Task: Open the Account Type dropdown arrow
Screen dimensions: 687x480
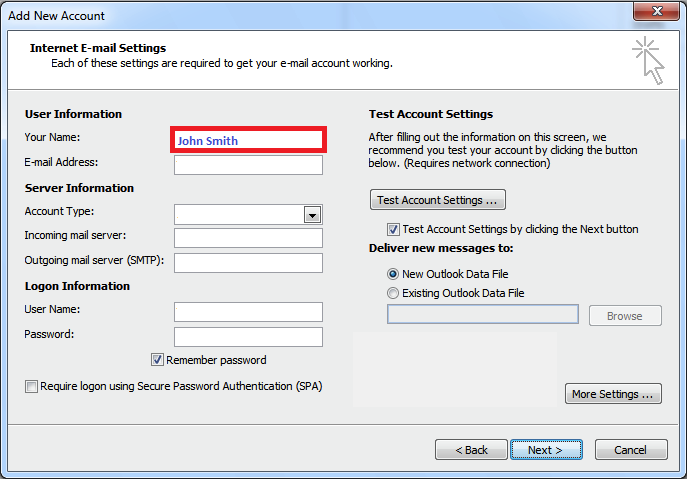Action: tap(312, 215)
